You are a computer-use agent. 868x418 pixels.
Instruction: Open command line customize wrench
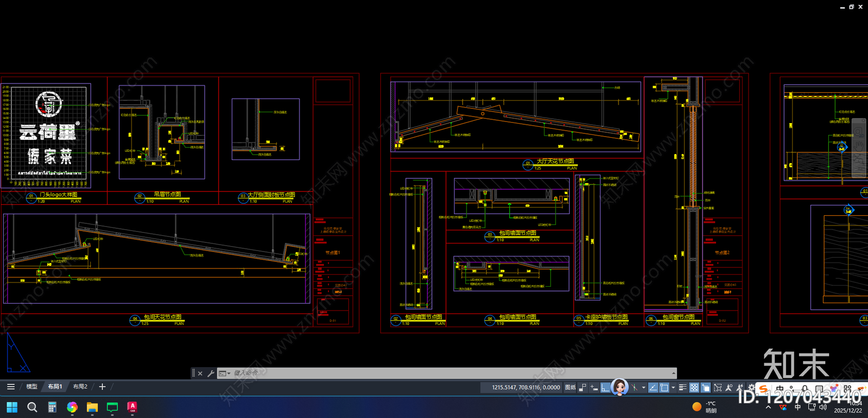210,373
